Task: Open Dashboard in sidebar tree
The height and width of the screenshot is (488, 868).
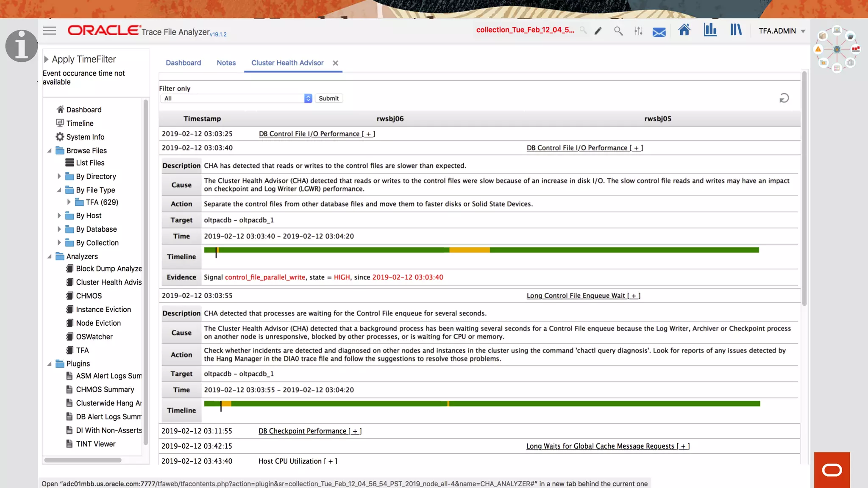Action: tap(84, 109)
